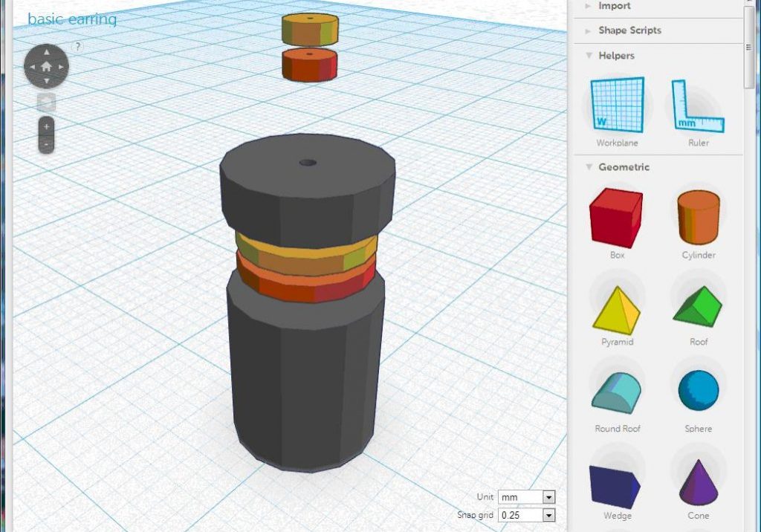Image resolution: width=761 pixels, height=532 pixels.
Task: Select the Sphere shape
Action: (x=696, y=389)
